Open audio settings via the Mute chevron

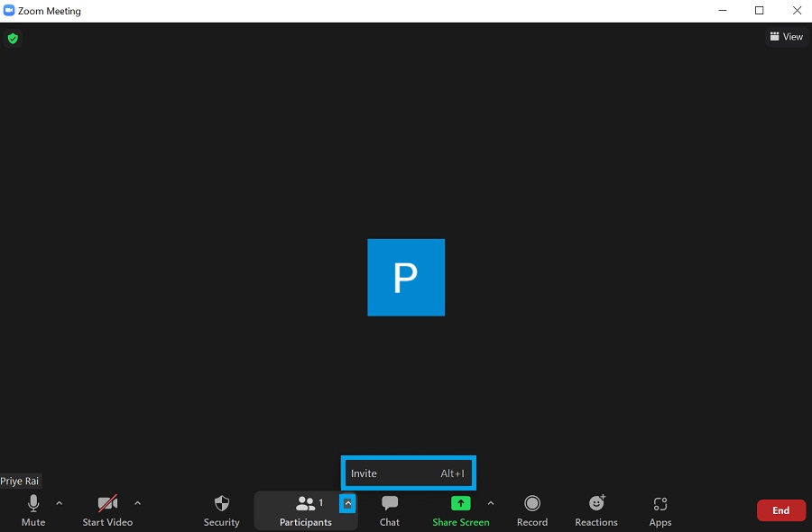(x=60, y=505)
